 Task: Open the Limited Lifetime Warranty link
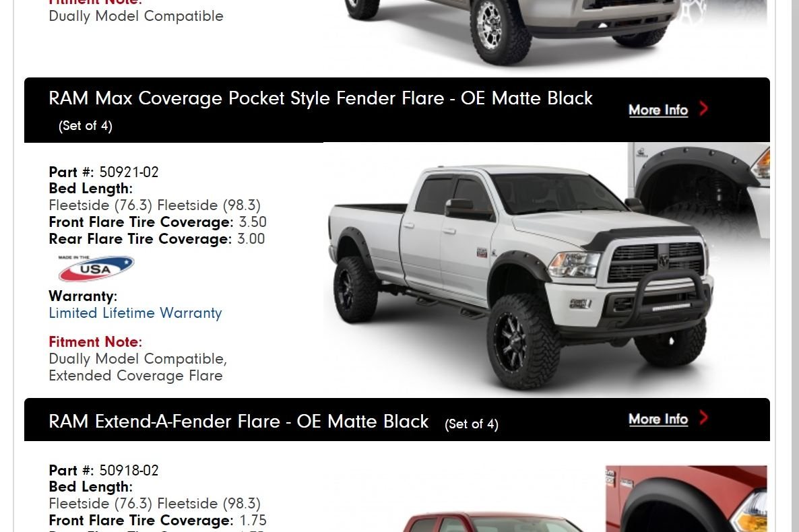pyautogui.click(x=135, y=313)
